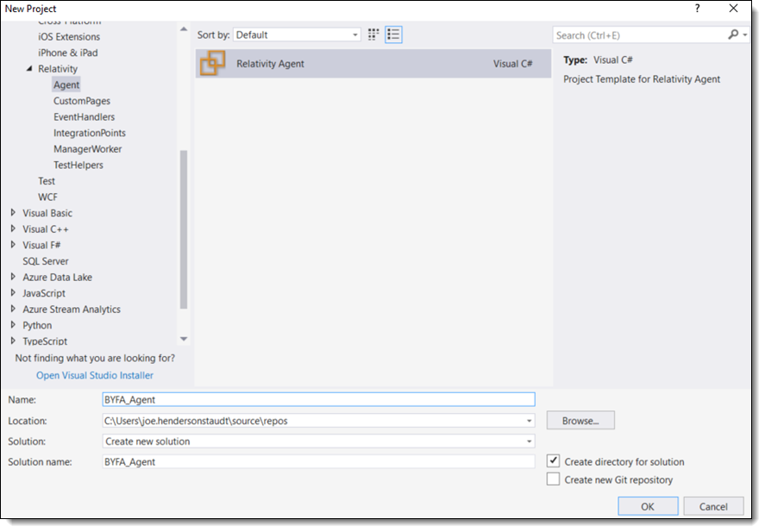Open the Solution dropdown
Image resolution: width=765 pixels, height=532 pixels.
click(x=318, y=441)
